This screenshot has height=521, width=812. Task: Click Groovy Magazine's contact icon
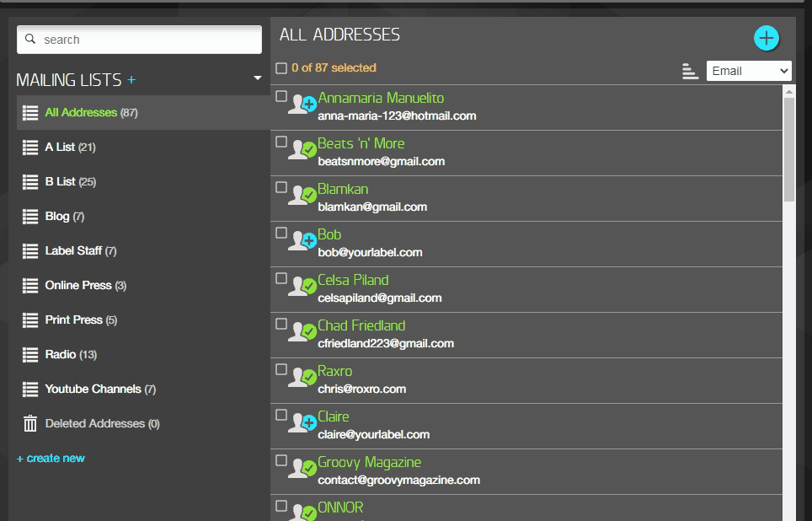coord(302,469)
